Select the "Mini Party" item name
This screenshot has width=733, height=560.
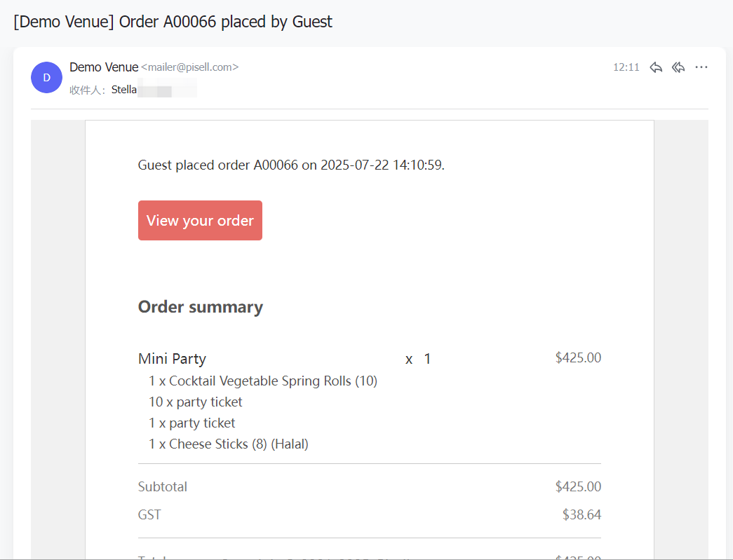[172, 359]
